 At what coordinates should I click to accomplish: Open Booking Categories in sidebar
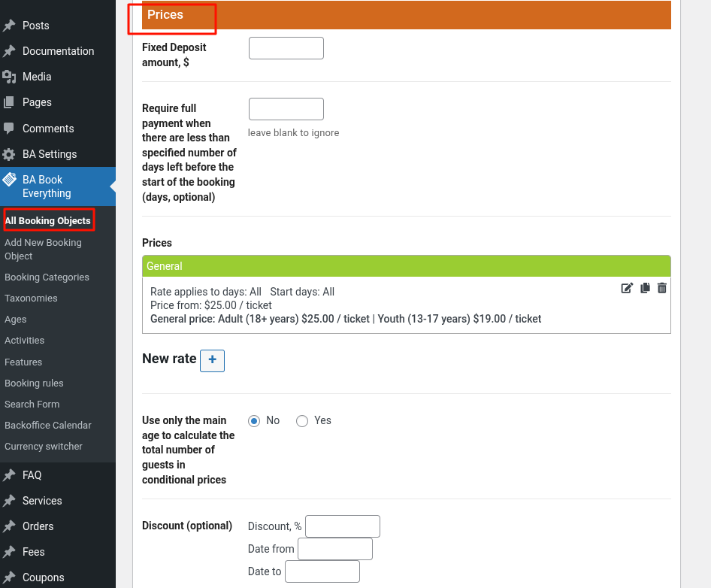(47, 277)
